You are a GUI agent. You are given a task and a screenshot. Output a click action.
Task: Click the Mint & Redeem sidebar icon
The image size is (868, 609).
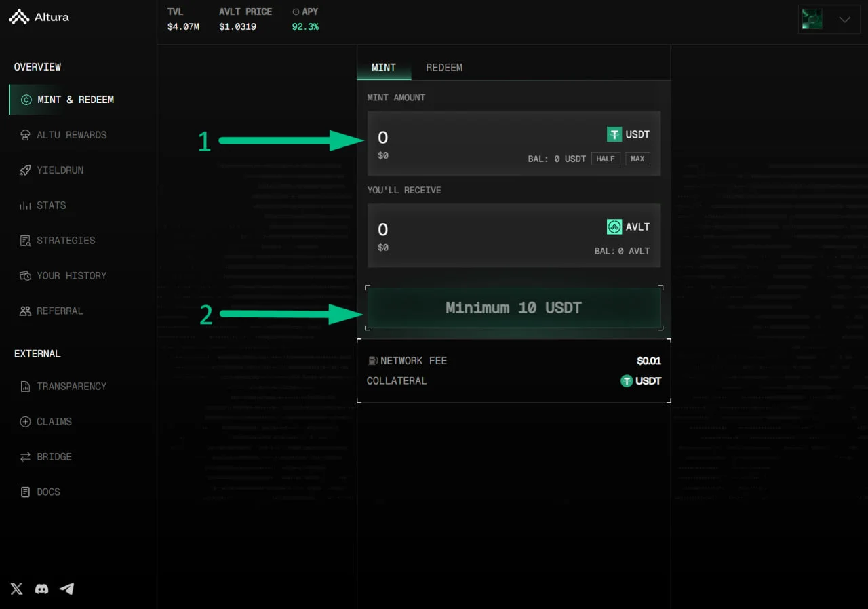point(26,100)
